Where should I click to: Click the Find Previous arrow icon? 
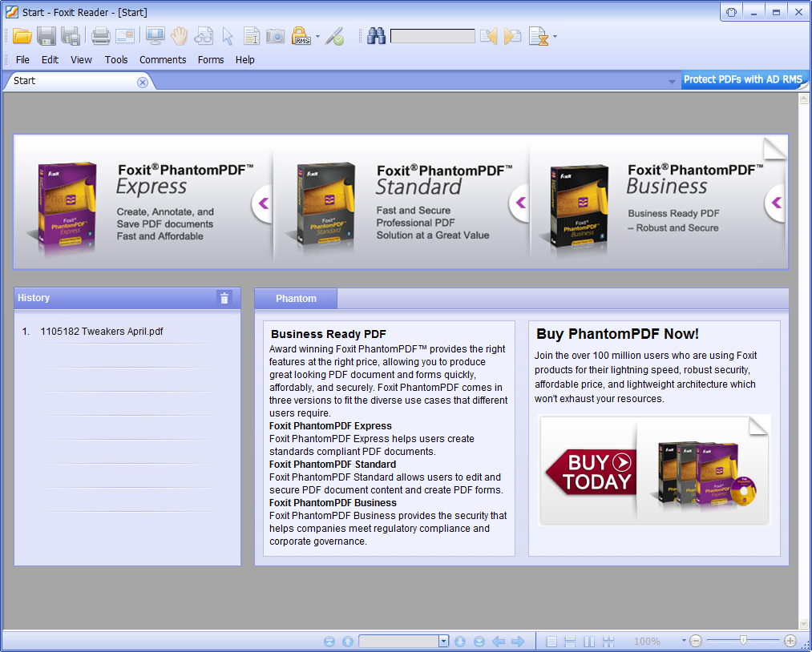click(x=488, y=36)
